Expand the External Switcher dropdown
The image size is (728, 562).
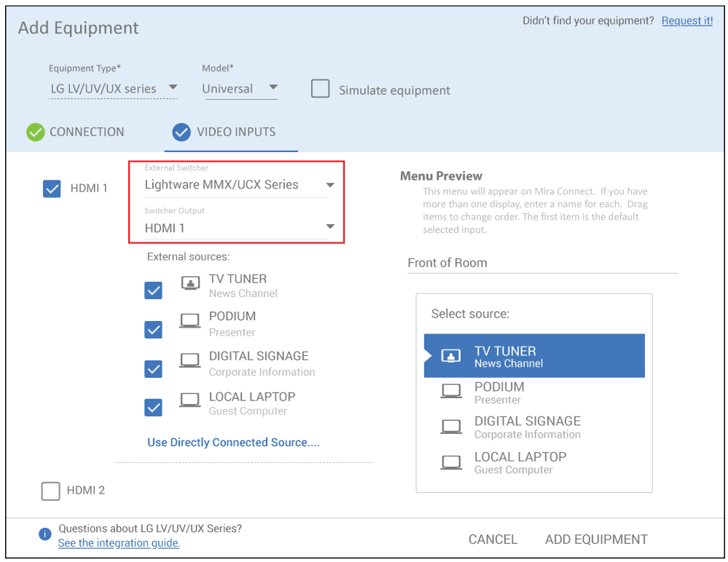point(239,185)
